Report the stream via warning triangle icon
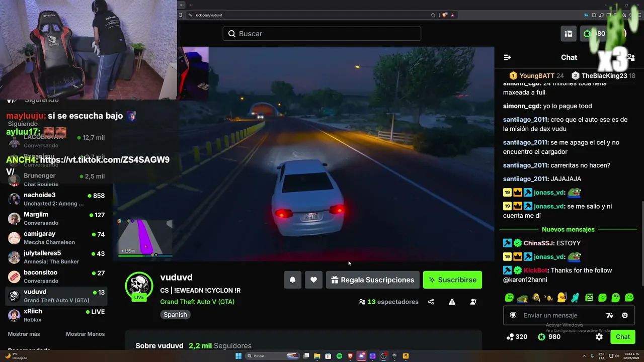The height and width of the screenshot is (362, 644). (x=452, y=302)
